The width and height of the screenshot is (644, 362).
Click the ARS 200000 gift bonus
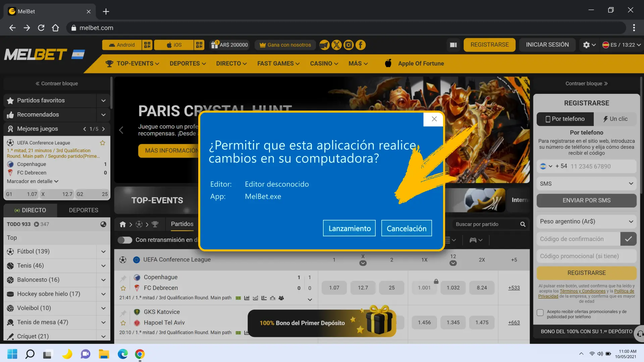click(229, 45)
